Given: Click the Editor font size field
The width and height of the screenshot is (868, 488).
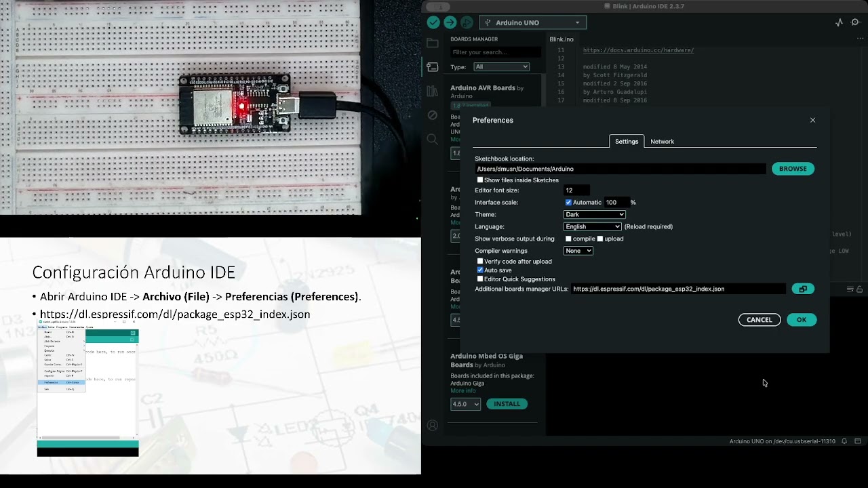Looking at the screenshot, I should pos(576,190).
